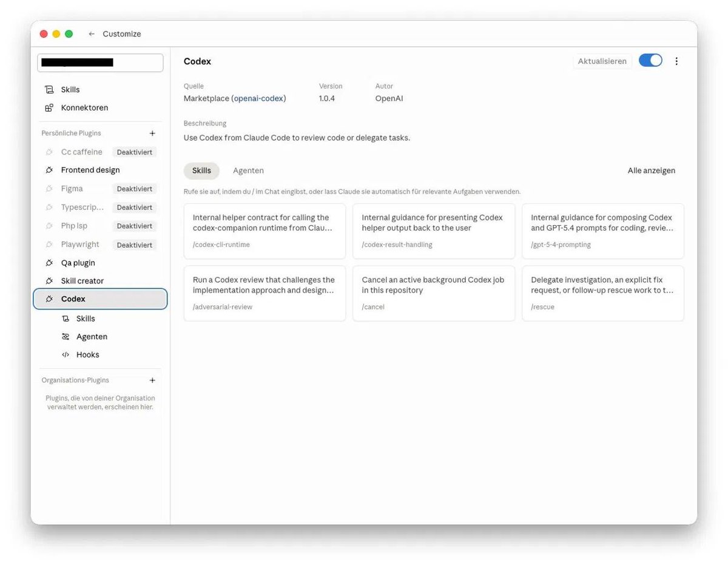
Task: Click the Aktualisieren button
Action: pos(602,61)
